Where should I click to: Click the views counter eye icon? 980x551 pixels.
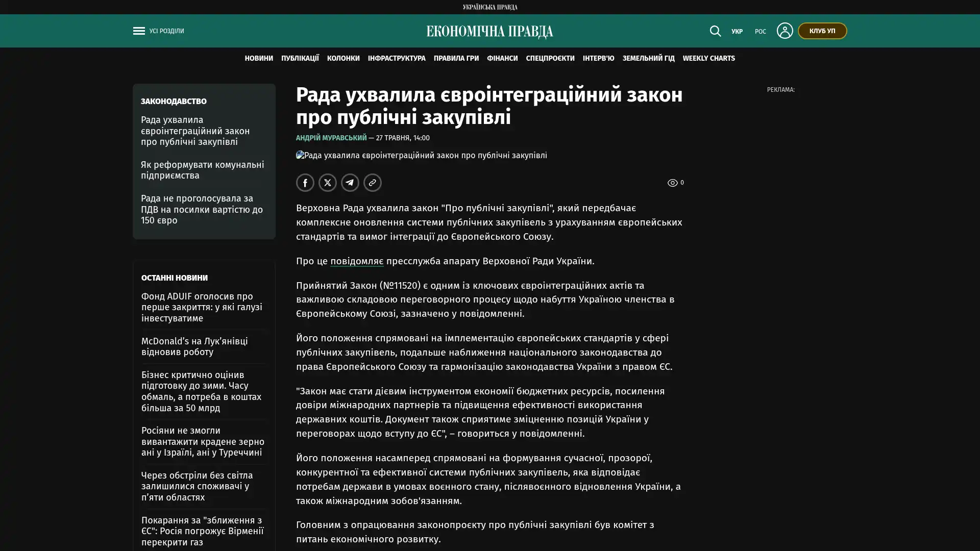(x=672, y=183)
